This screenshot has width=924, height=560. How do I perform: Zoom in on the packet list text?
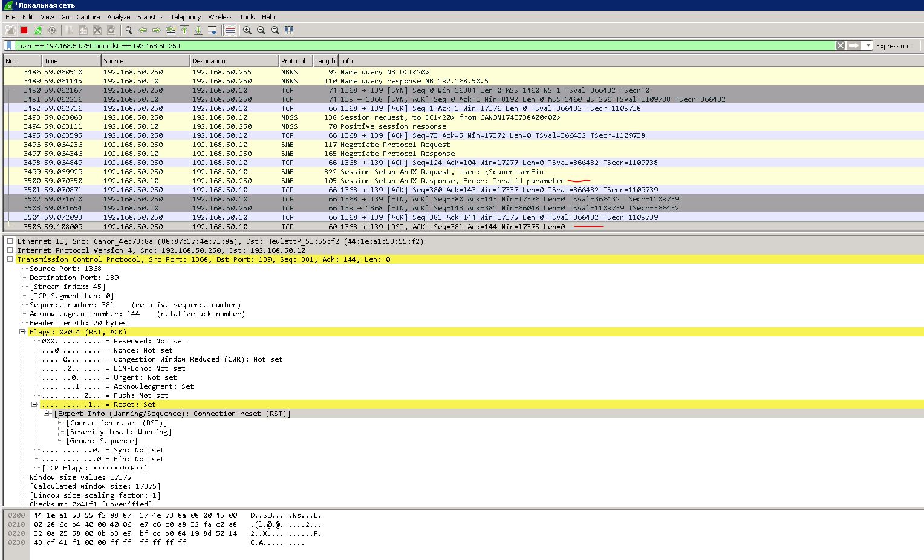[247, 30]
